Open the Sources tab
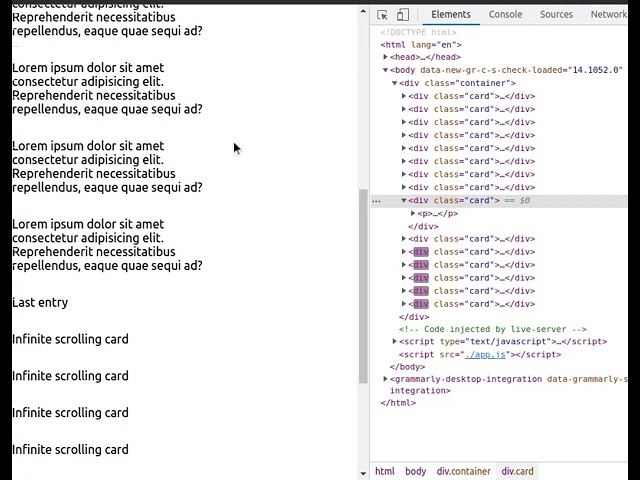Screen dimensions: 640x480 coord(556,14)
